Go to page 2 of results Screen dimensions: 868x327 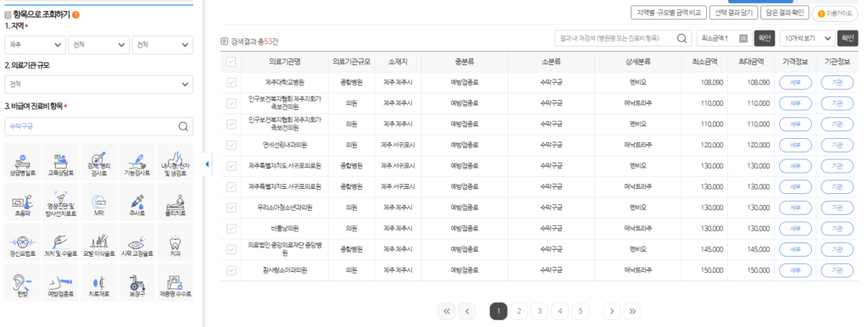click(x=519, y=312)
